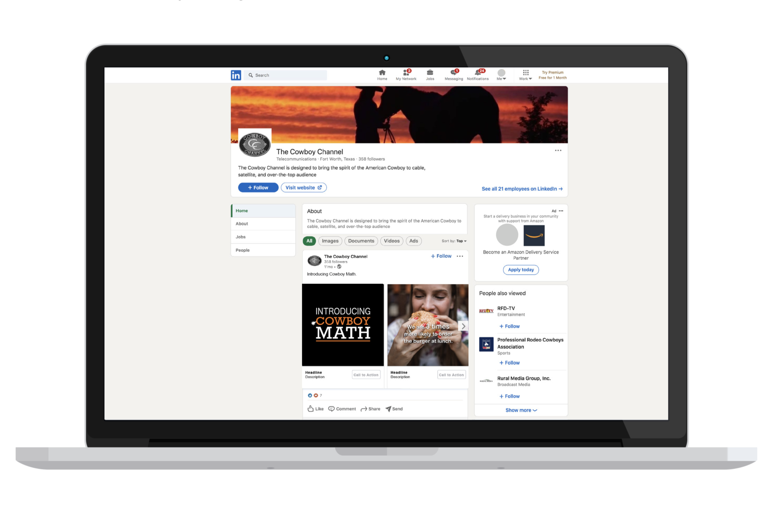Follow Professional Rodeo Cowboys Association
Viewport: 774px width, 532px height.
[509, 363]
